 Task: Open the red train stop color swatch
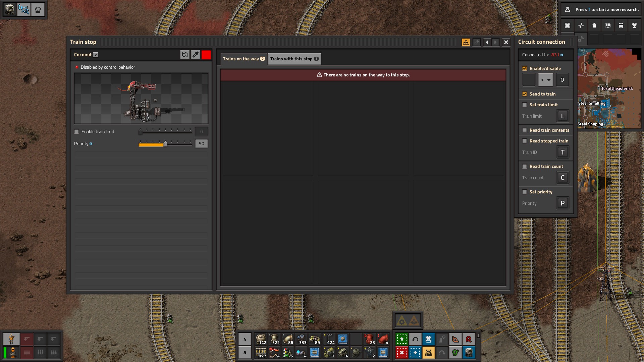click(x=206, y=55)
